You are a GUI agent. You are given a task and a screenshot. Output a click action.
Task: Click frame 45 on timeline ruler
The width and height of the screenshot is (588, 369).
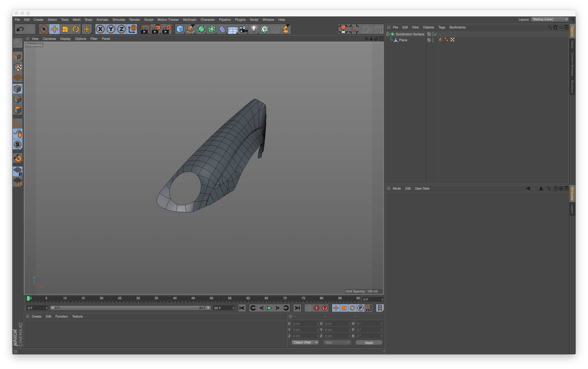pyautogui.click(x=193, y=298)
